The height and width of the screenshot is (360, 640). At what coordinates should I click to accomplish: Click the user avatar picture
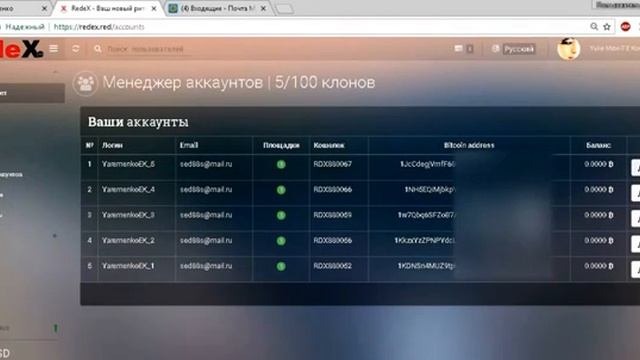tap(569, 49)
